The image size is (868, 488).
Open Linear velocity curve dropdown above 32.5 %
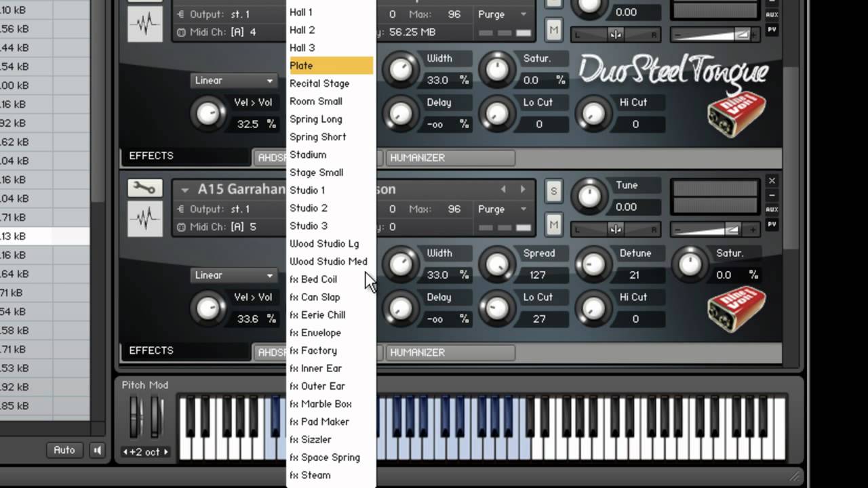(234, 81)
